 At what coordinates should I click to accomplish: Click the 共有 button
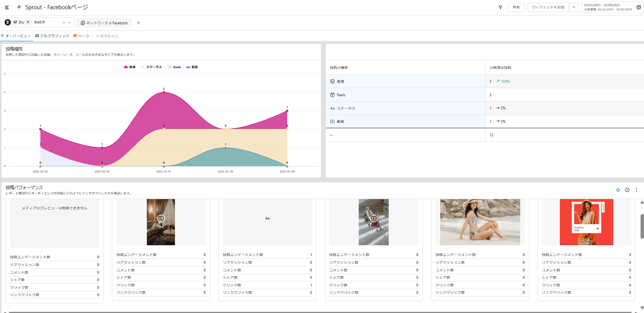pos(516,7)
